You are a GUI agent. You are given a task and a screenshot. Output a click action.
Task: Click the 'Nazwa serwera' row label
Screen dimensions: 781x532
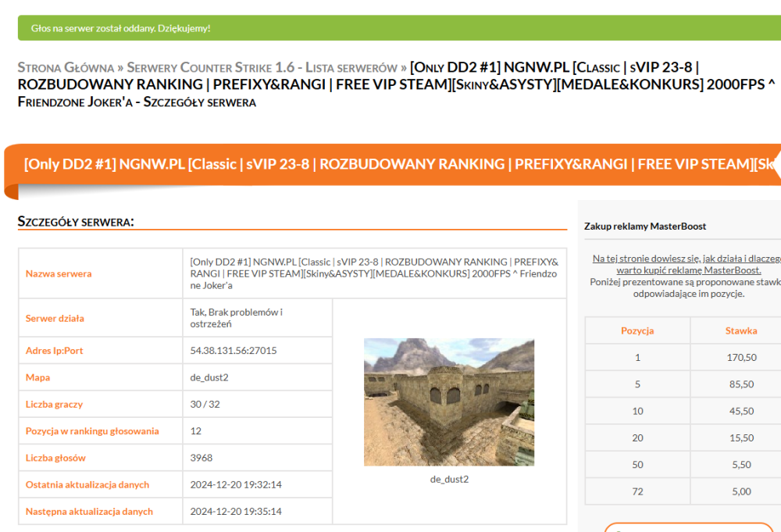[x=59, y=273]
